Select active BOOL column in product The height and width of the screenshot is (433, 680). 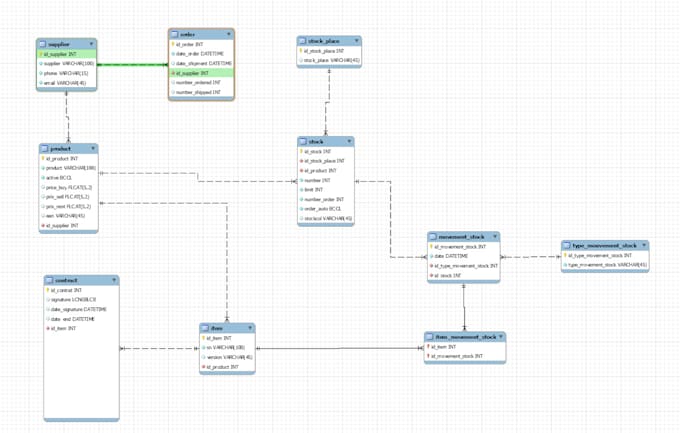pos(69,178)
